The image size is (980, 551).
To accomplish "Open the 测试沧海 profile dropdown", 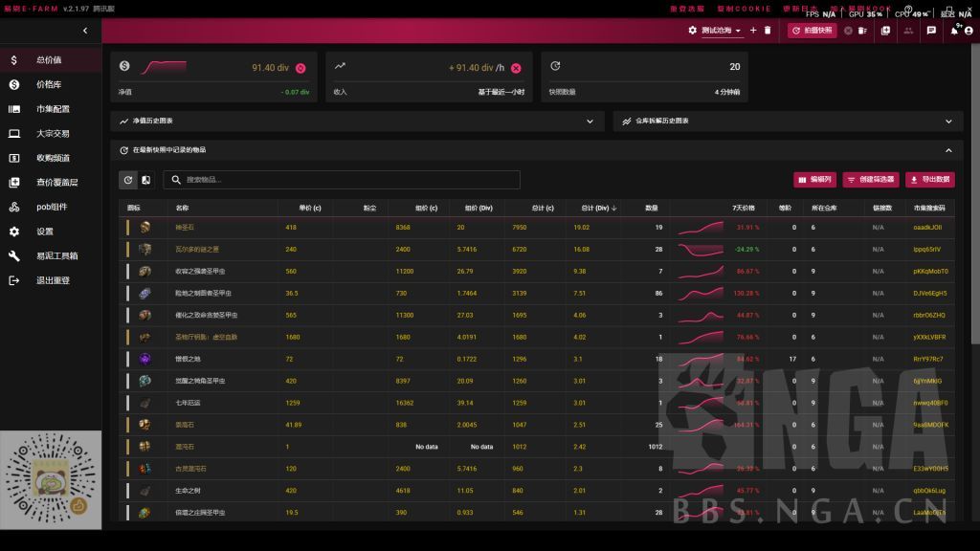I will click(721, 31).
